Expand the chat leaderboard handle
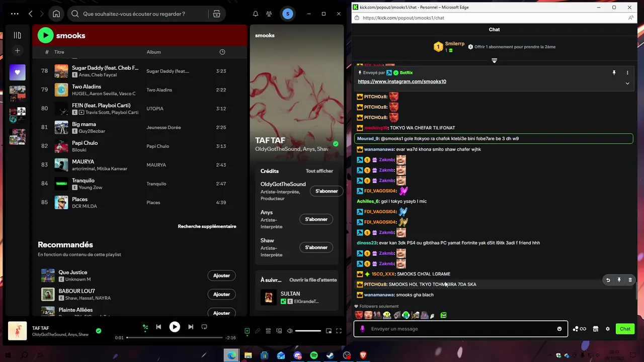 pos(494,61)
